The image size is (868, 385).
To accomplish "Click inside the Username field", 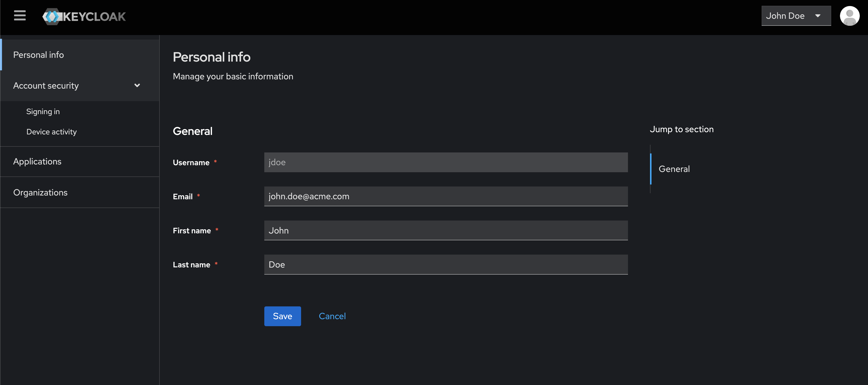I will click(x=446, y=162).
